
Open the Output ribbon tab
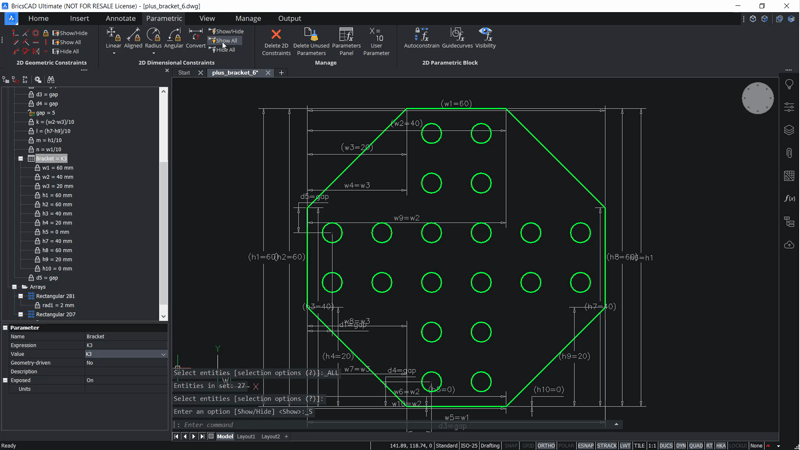pos(289,18)
